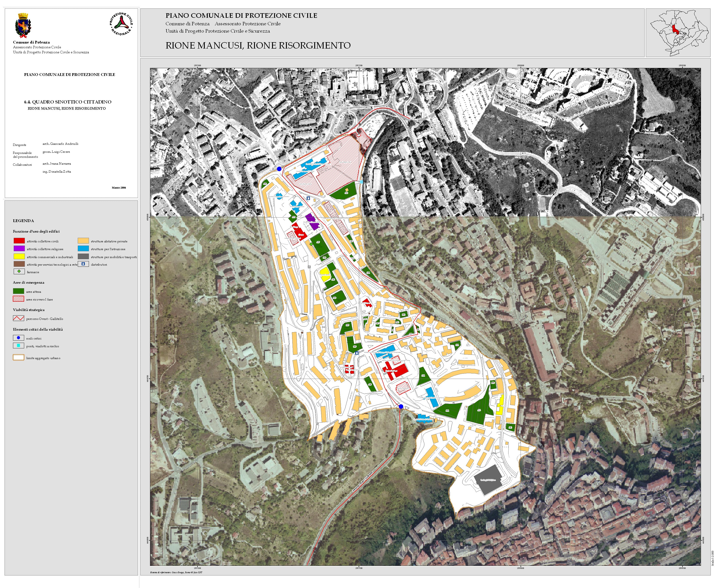Click the purple attività collettive religiose swatch
The height and width of the screenshot is (588, 724).
tap(19, 249)
